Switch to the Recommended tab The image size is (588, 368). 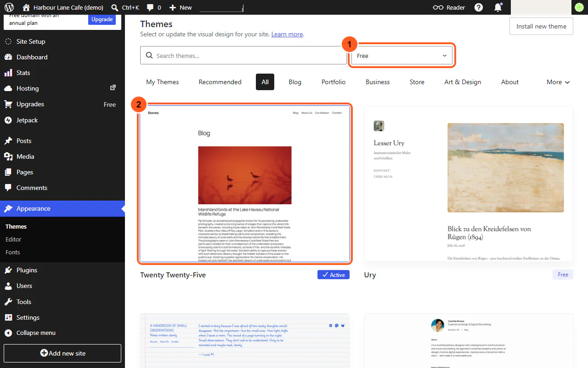[x=220, y=82]
